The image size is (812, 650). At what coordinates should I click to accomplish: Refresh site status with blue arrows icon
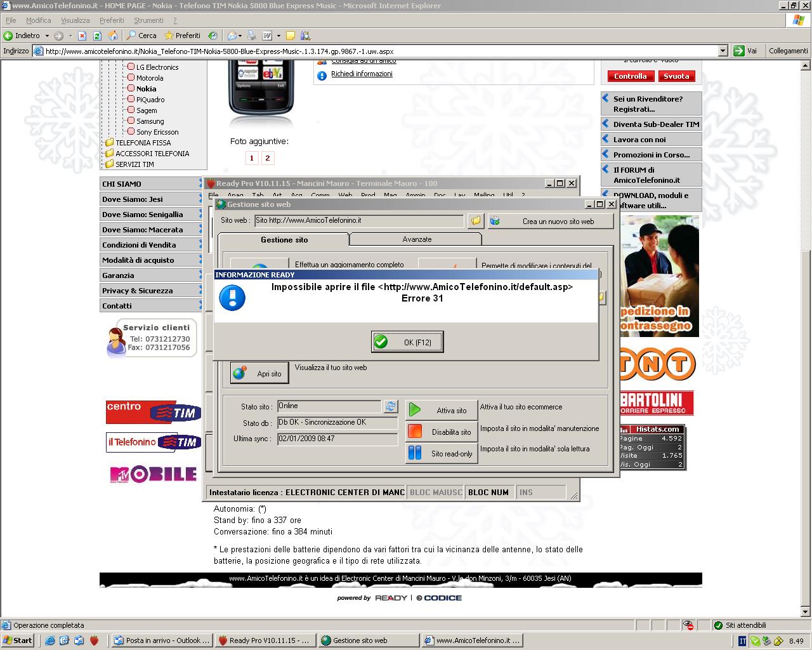pos(391,406)
